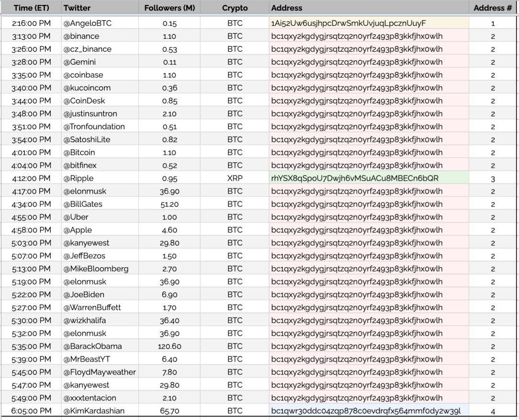Click the @Gemini cell
519x420 pixels.
click(x=100, y=62)
